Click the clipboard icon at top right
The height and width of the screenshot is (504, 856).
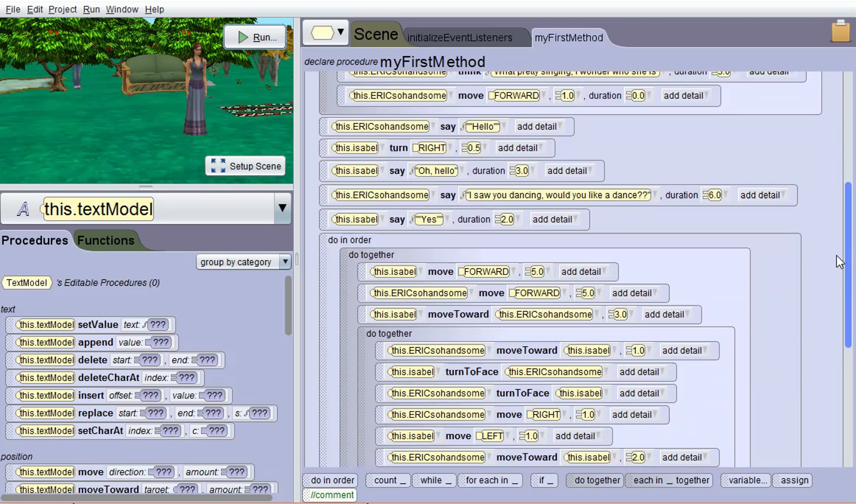coord(840,31)
